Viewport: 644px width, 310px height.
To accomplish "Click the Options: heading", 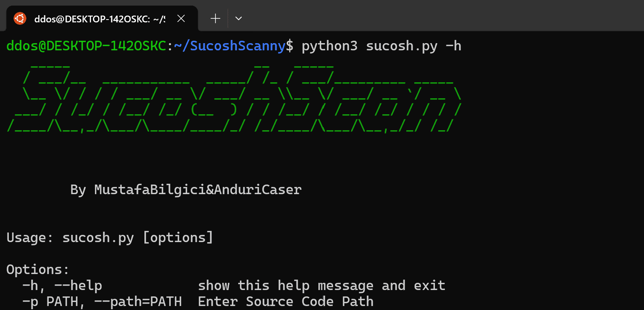I will 38,270.
